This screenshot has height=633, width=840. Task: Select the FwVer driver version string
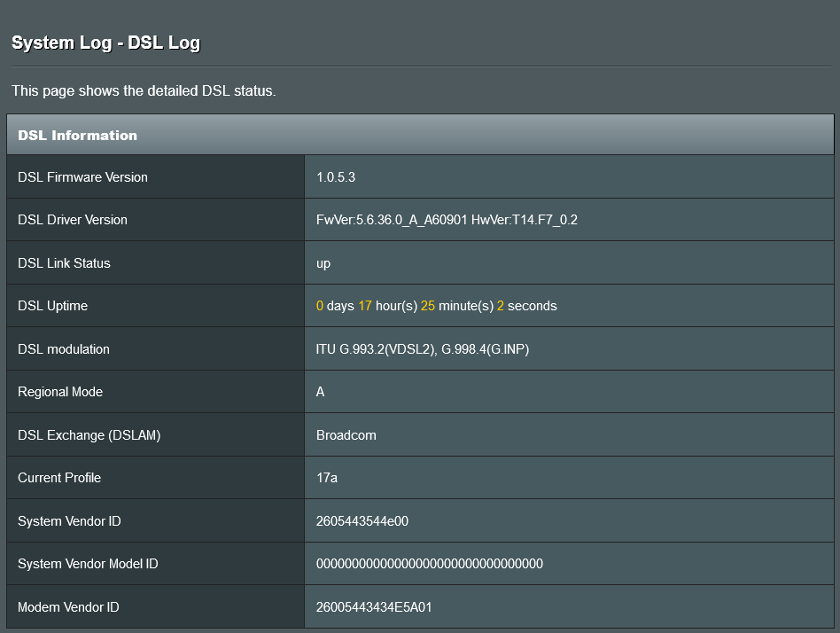[x=447, y=220]
